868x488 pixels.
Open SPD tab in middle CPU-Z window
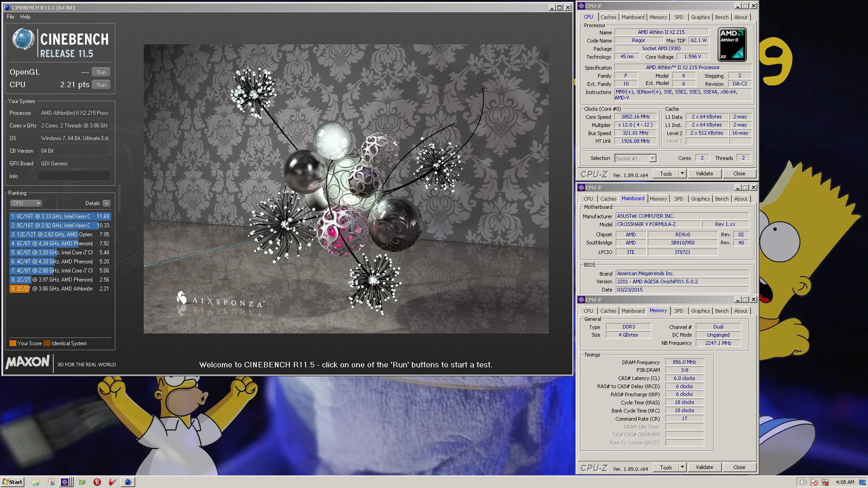click(679, 199)
